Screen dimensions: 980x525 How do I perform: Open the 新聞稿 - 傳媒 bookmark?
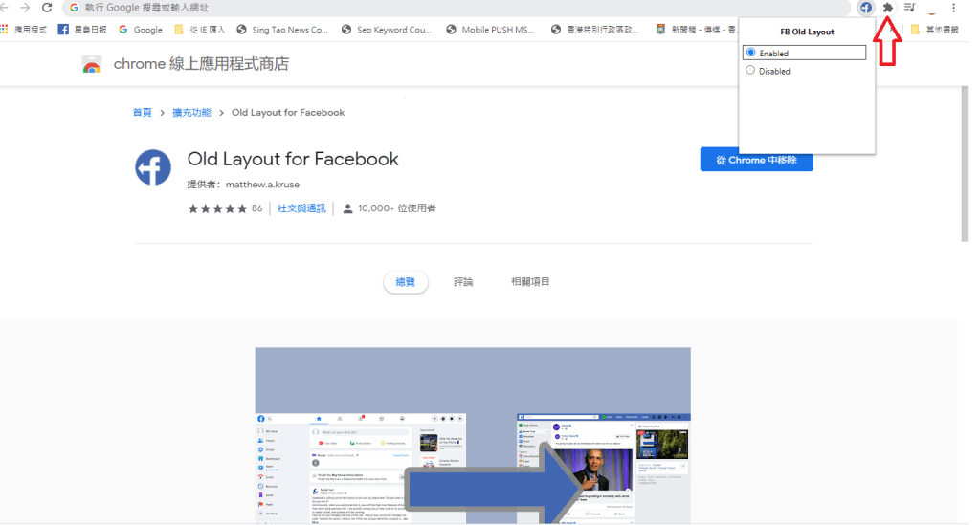(696, 30)
